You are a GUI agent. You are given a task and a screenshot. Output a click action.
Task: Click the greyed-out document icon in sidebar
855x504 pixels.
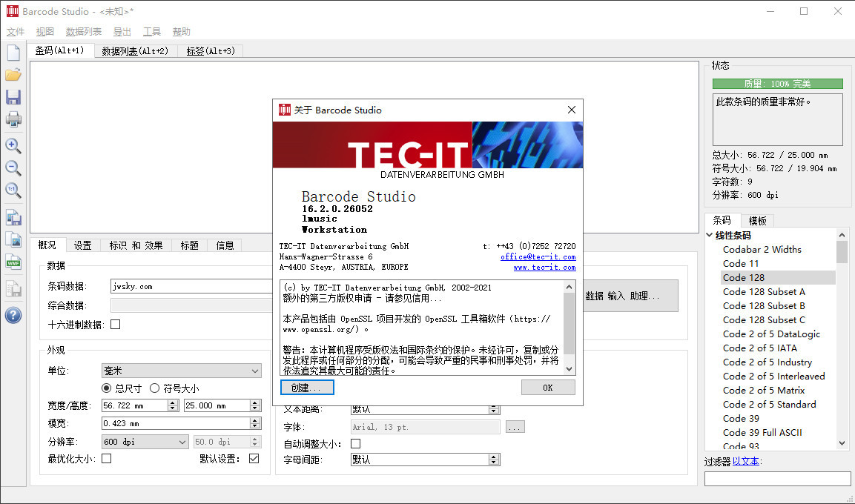coord(13,289)
